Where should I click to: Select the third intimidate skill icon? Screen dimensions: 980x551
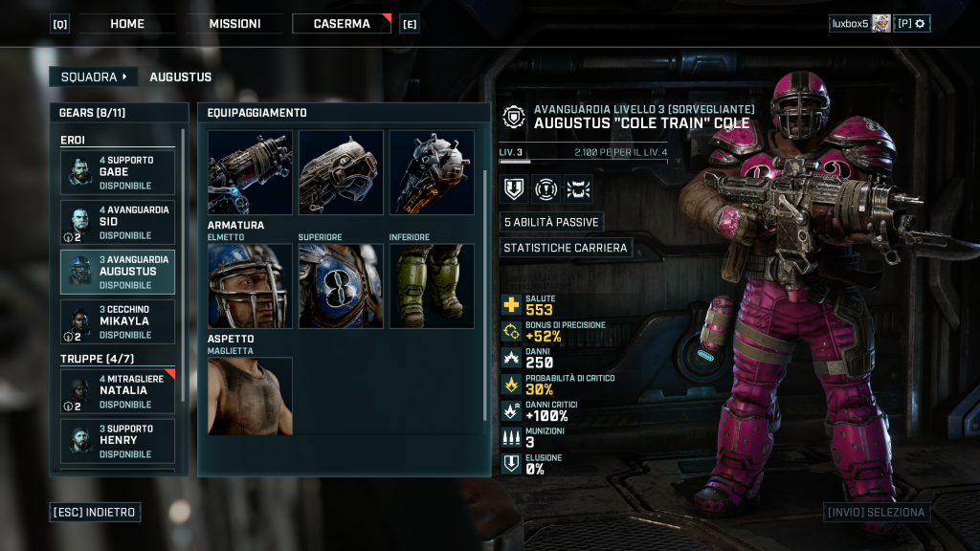point(578,188)
